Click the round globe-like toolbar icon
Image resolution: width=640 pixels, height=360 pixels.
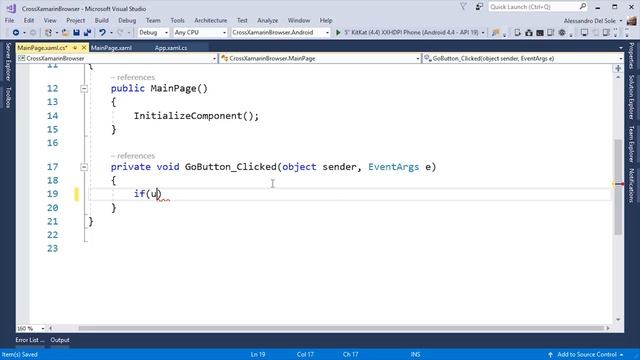[562, 32]
